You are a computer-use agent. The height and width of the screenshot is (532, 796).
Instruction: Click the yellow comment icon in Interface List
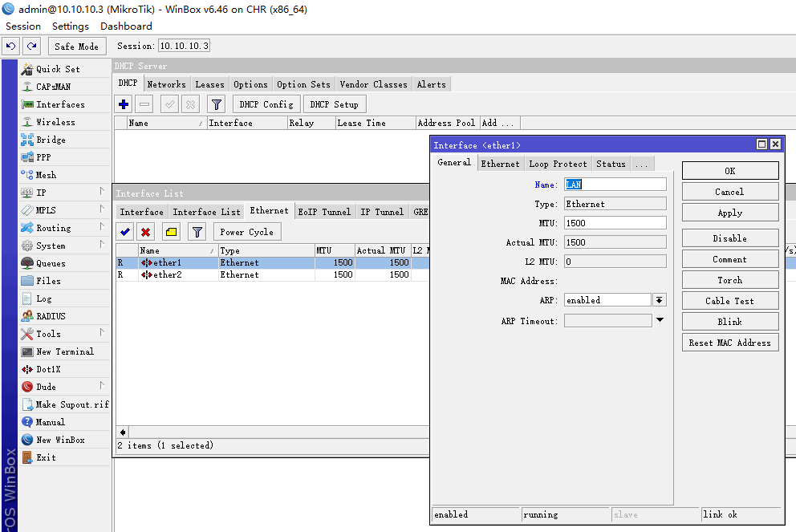point(171,232)
